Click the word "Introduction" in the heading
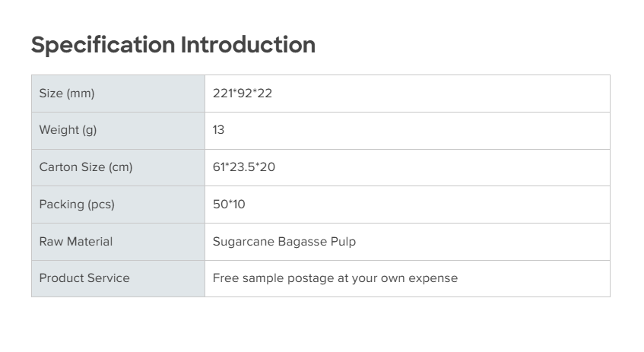The height and width of the screenshot is (352, 644). point(247,45)
